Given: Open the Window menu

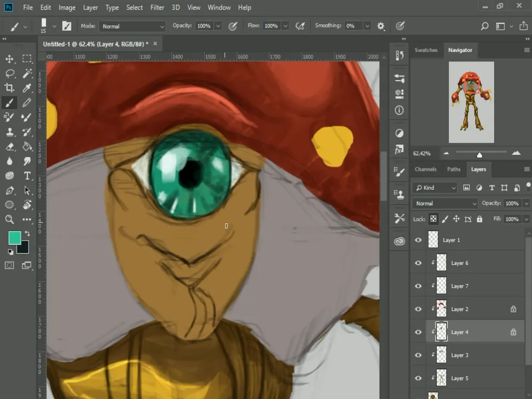Looking at the screenshot, I should [219, 7].
